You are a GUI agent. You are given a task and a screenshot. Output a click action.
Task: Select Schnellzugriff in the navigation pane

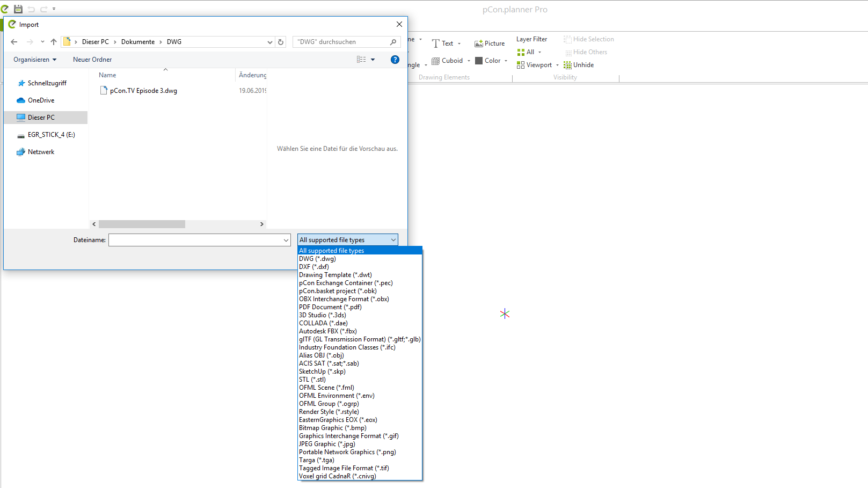click(47, 83)
